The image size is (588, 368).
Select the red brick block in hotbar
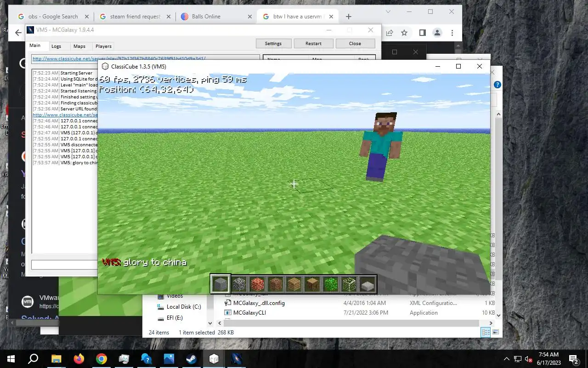tap(257, 284)
